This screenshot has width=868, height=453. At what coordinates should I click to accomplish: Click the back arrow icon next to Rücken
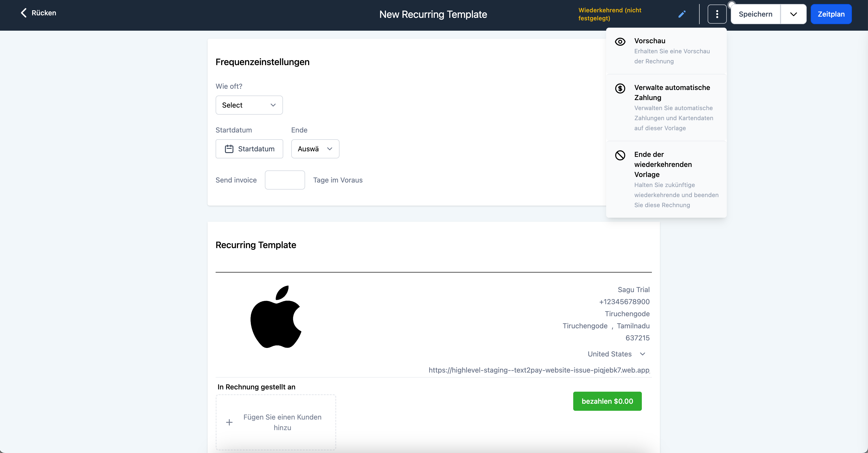pos(24,13)
